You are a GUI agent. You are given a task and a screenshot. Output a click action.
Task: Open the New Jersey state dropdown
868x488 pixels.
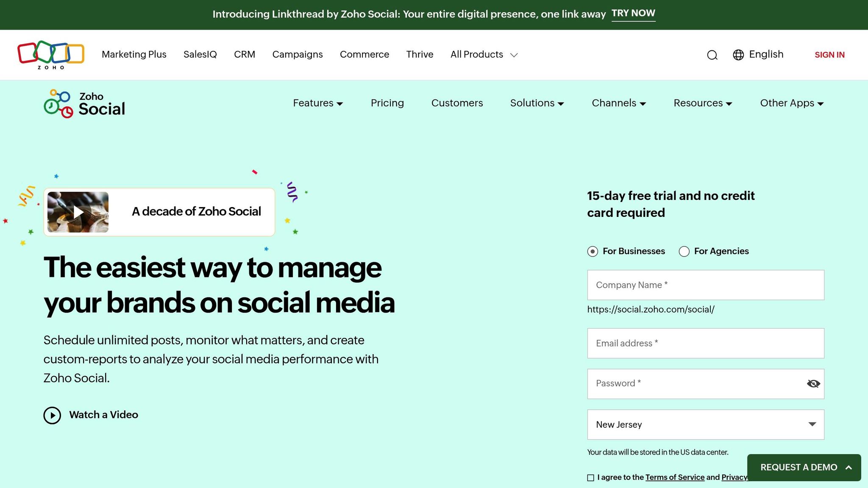coord(705,424)
